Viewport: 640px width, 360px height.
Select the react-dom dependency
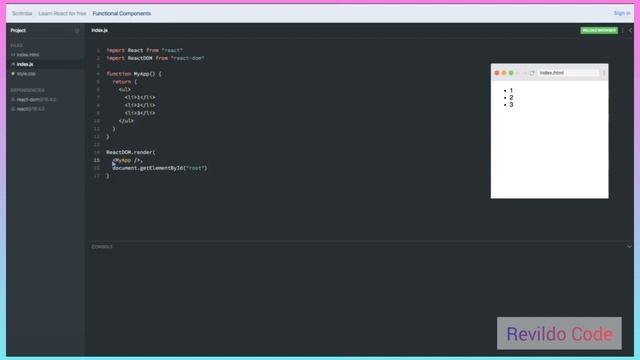36,100
